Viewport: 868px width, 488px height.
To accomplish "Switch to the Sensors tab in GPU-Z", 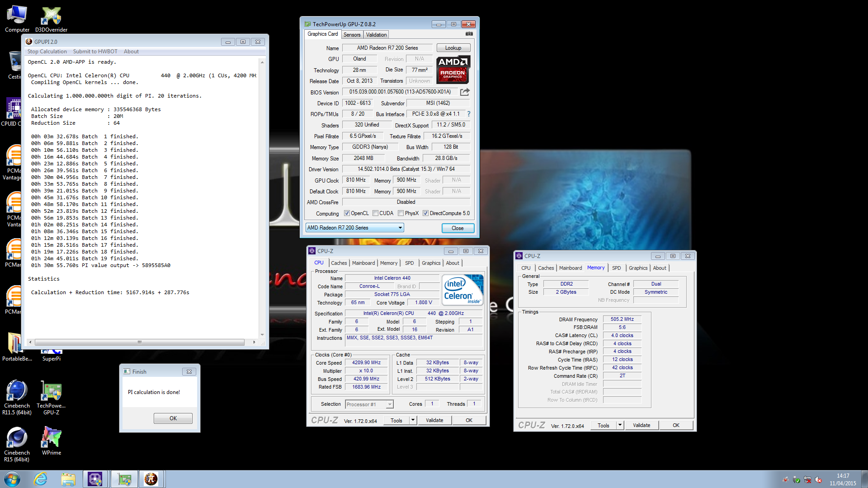I will pyautogui.click(x=352, y=35).
